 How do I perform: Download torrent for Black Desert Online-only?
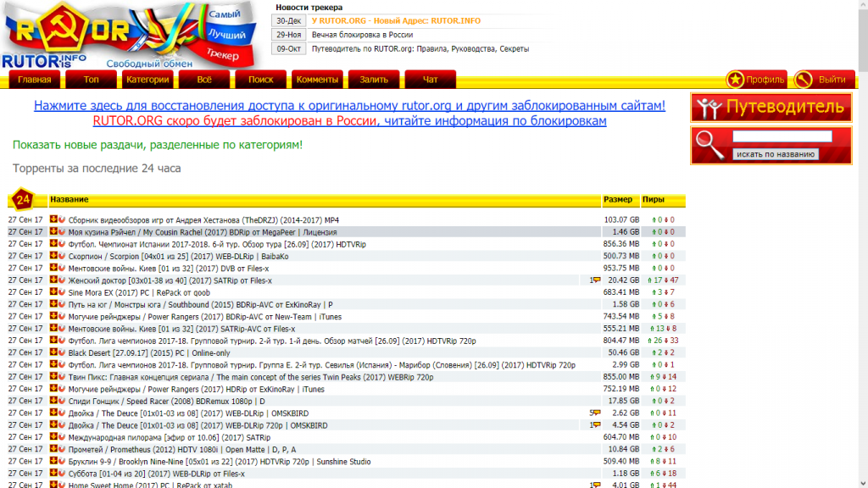click(53, 352)
